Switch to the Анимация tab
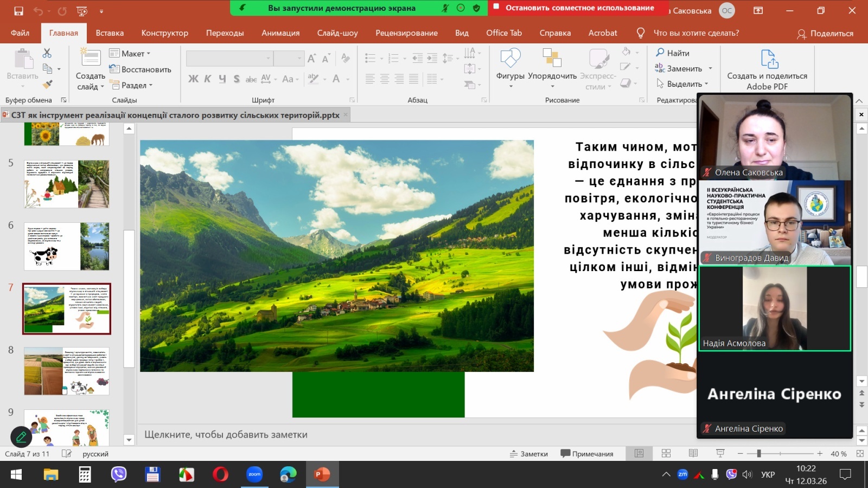Viewport: 868px width, 488px height. pyautogui.click(x=280, y=33)
